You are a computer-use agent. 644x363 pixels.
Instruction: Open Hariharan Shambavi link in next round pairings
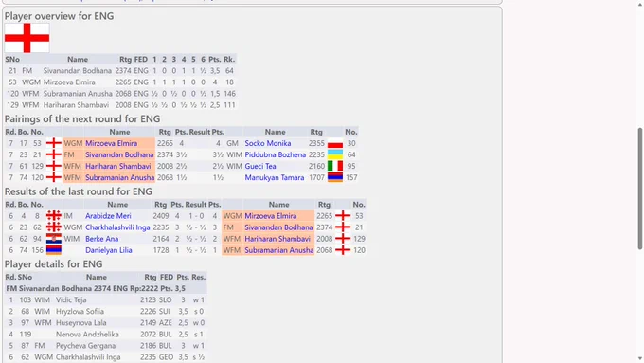pos(118,167)
